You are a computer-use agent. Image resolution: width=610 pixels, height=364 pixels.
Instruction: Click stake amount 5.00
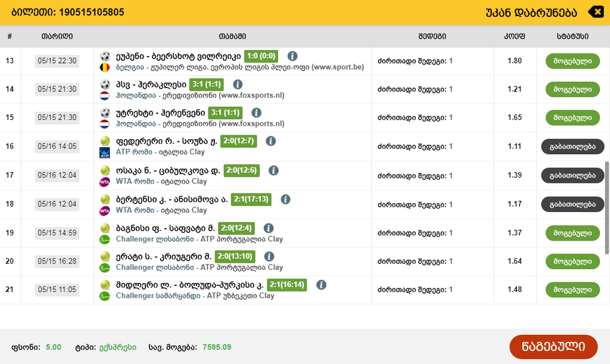[53, 347]
